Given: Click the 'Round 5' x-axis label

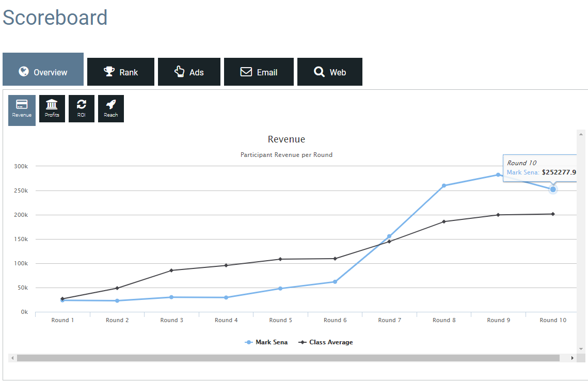Looking at the screenshot, I should pyautogui.click(x=280, y=320).
